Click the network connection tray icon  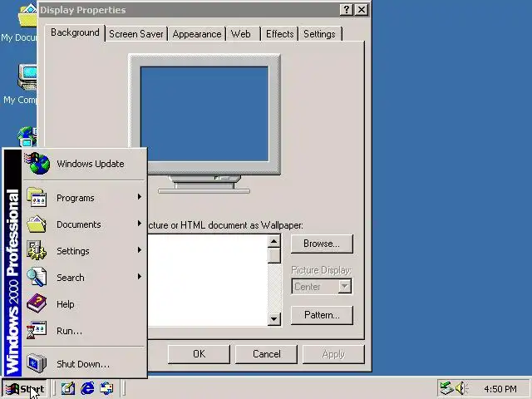pos(446,388)
